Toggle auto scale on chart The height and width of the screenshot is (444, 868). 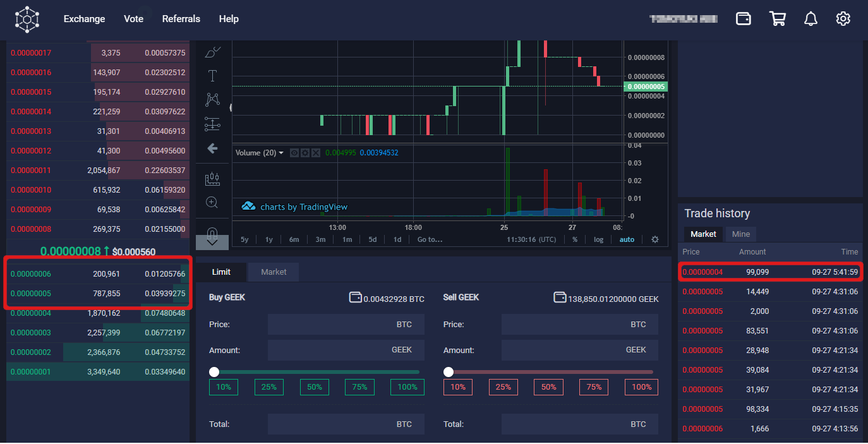point(627,240)
